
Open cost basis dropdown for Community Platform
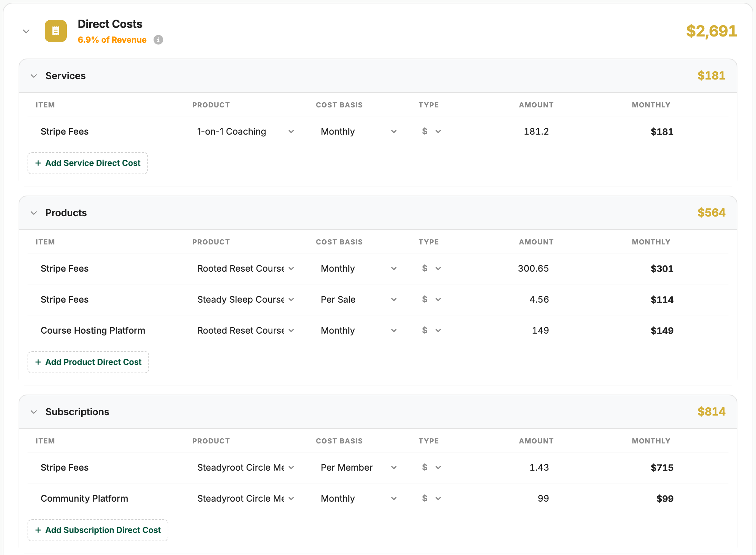358,499
